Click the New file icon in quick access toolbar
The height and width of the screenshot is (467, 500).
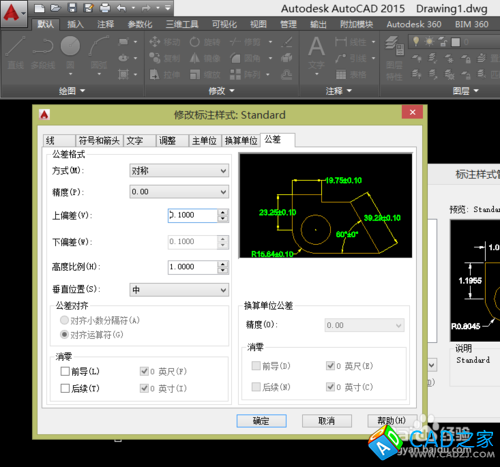[x=39, y=7]
